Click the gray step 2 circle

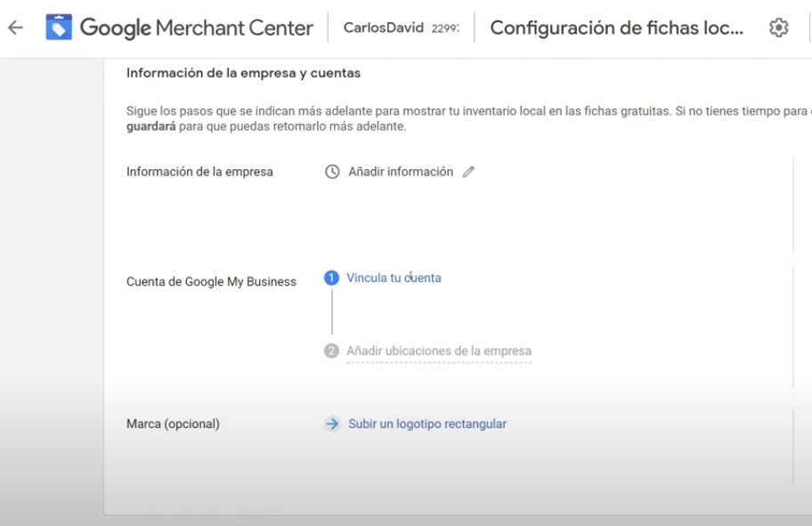332,351
